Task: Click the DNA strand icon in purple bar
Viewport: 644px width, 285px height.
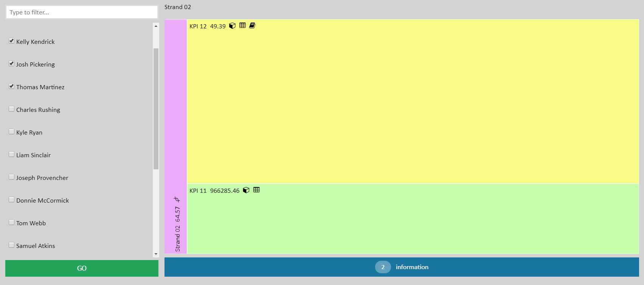Action: [x=177, y=199]
